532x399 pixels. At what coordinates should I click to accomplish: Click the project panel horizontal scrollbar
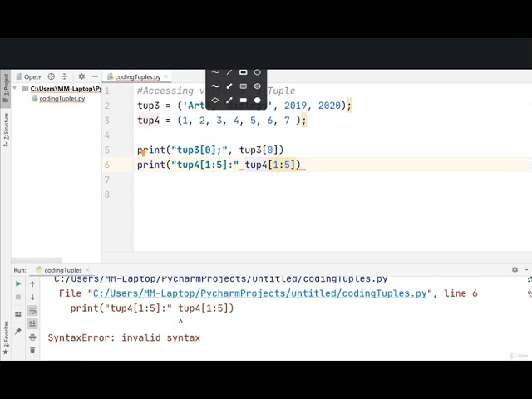37,260
